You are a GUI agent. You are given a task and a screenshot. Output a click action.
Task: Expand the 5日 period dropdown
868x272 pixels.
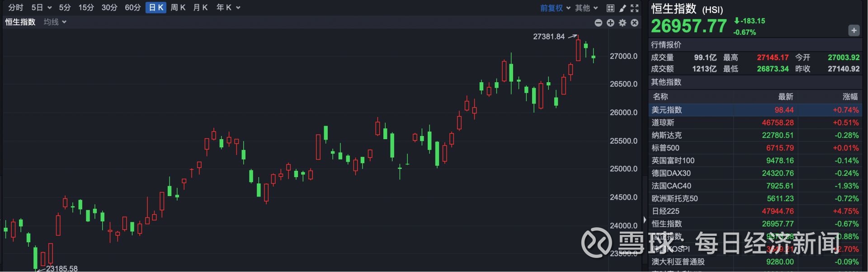(42, 8)
